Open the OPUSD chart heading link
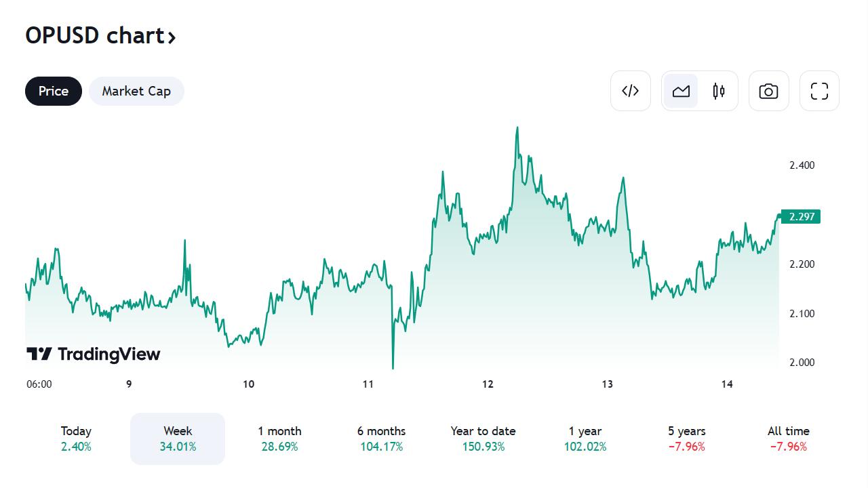This screenshot has height=488, width=868. (x=95, y=35)
